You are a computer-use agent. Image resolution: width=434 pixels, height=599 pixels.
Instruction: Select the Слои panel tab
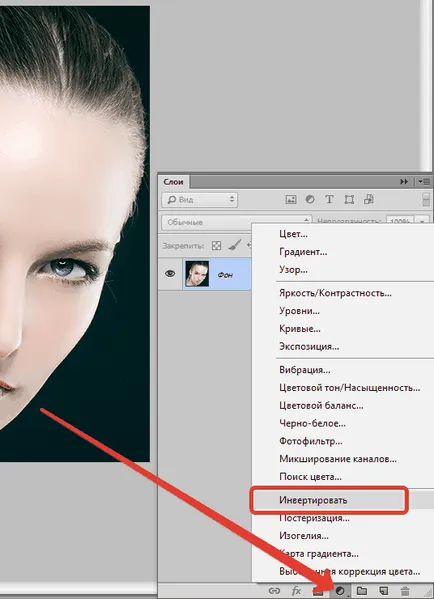pos(173,182)
